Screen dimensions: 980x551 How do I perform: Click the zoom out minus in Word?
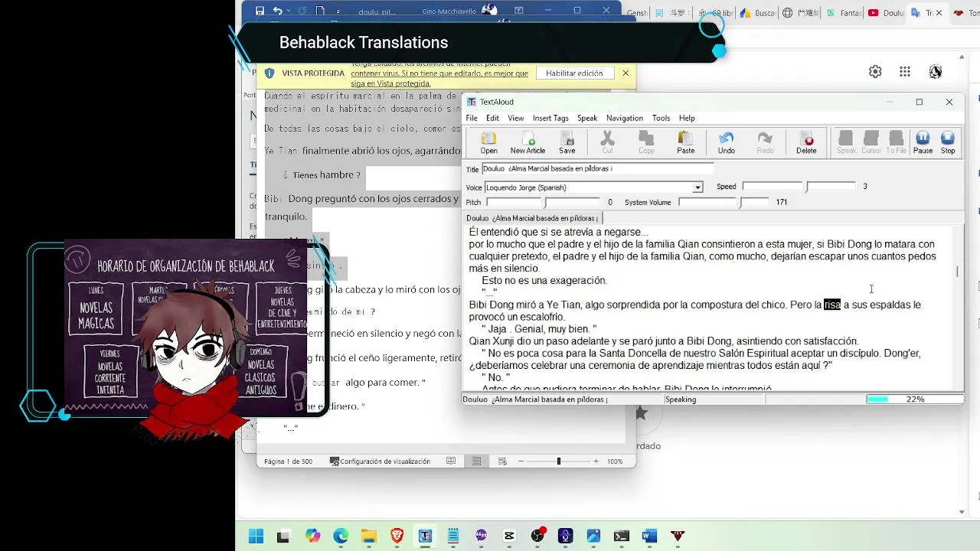[x=521, y=461]
